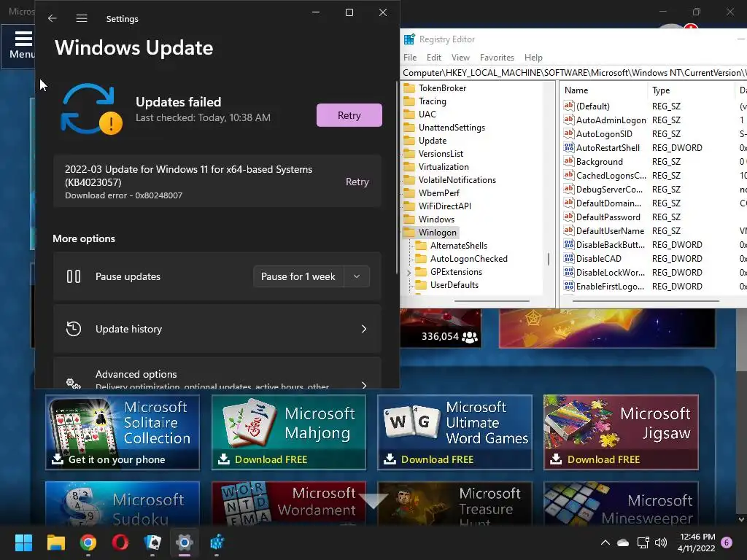Select the TokenBroker registry key
The height and width of the screenshot is (560, 747).
442,88
